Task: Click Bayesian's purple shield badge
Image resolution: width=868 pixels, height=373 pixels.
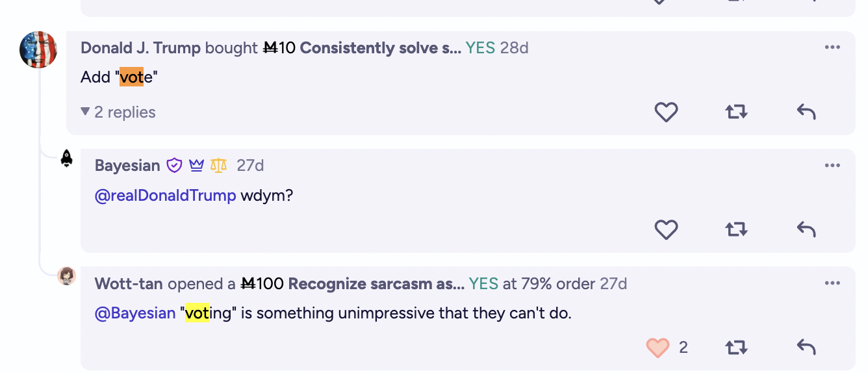Action: (174, 165)
